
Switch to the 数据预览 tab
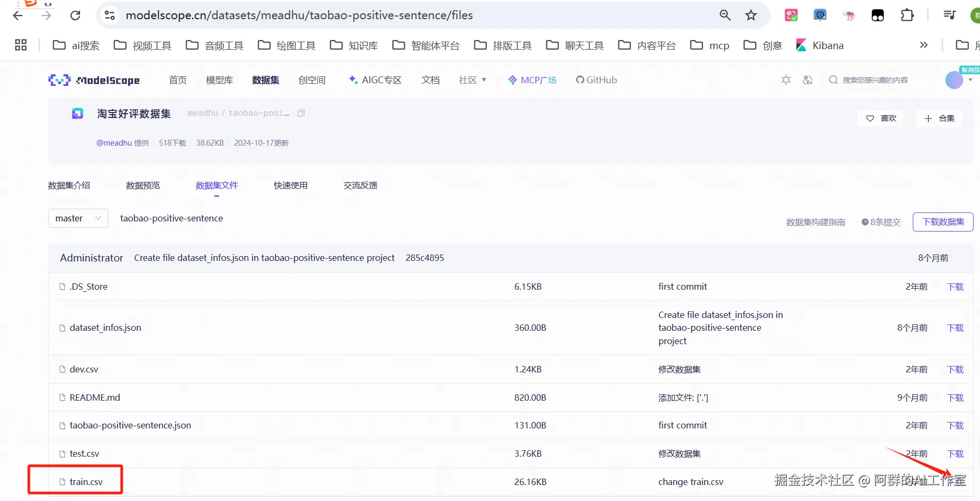pos(143,186)
